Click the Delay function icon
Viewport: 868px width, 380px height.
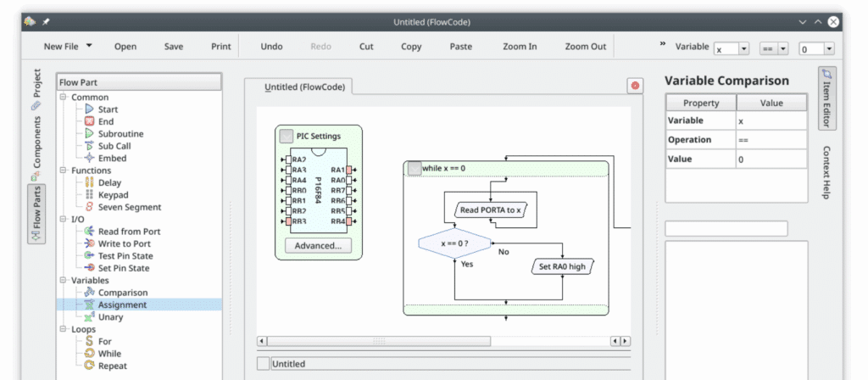click(x=89, y=183)
